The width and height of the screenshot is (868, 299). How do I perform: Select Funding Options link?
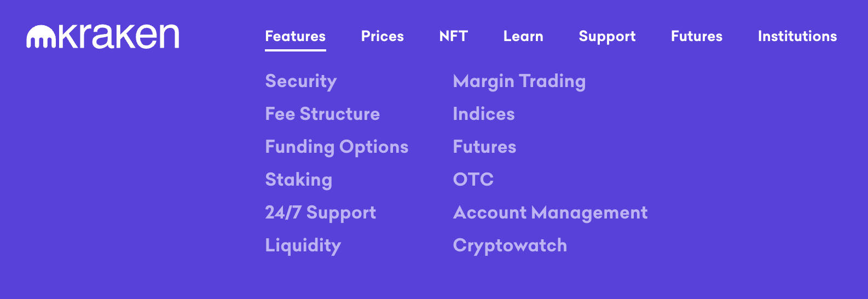[x=337, y=147]
